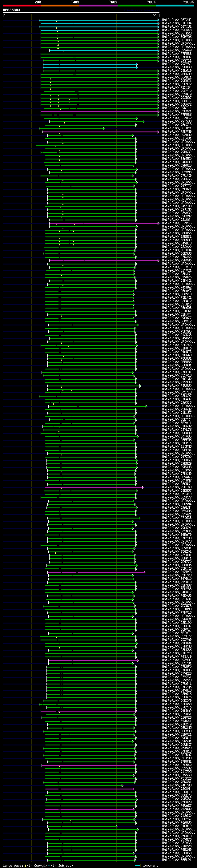The image size is (197, 868).
Task: Select the UniRef100_C5WVK1 hit label
Action: (x=177, y=111)
